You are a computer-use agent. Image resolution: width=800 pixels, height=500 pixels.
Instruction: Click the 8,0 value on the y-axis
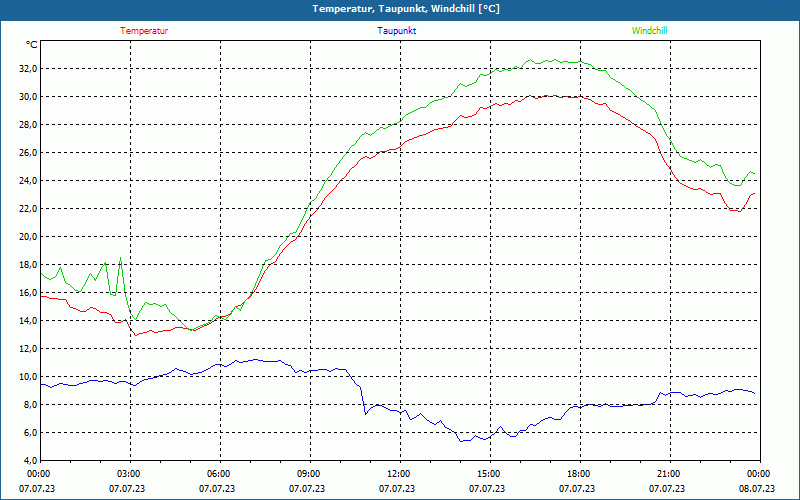point(30,405)
